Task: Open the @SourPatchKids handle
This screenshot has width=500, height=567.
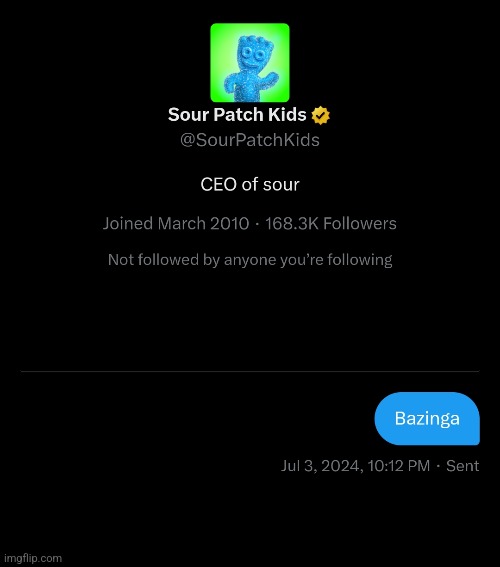Action: 250,140
